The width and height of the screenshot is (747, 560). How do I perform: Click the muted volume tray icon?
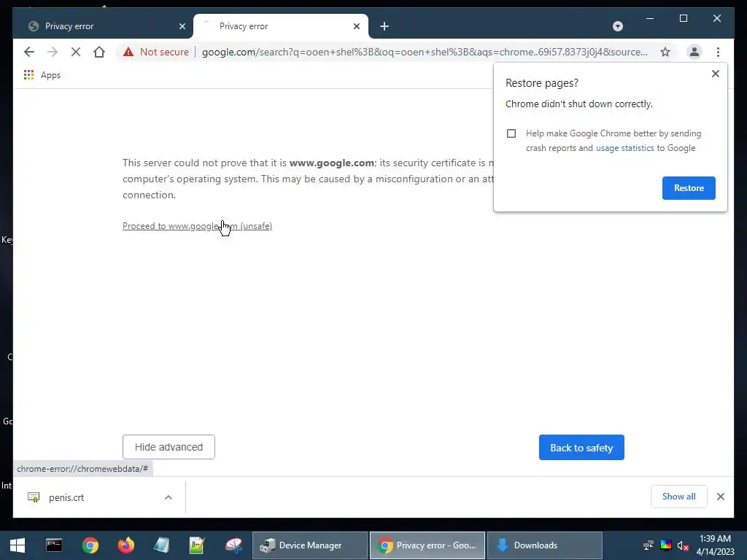pyautogui.click(x=683, y=545)
